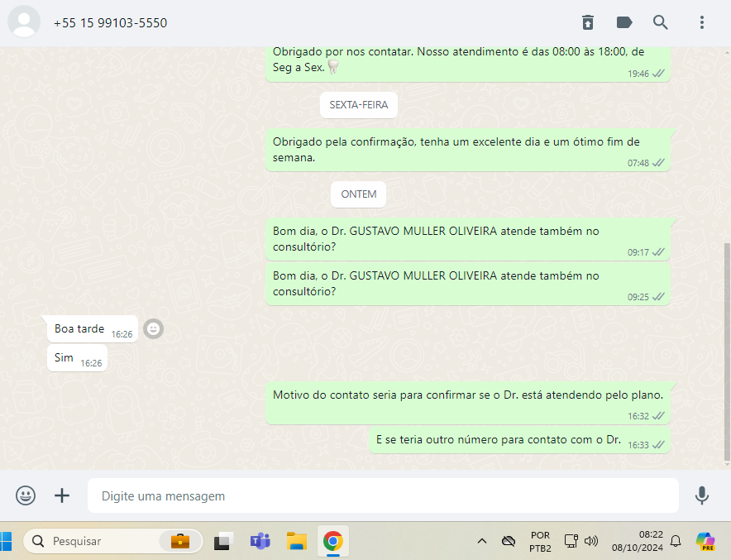
Task: Check read receipt ticks on 07:48 message
Action: tap(658, 163)
